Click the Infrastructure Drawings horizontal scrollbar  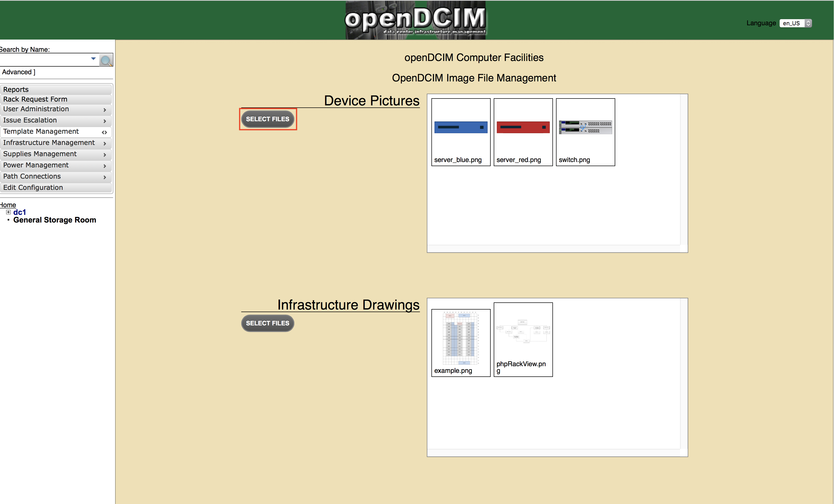[554, 453]
